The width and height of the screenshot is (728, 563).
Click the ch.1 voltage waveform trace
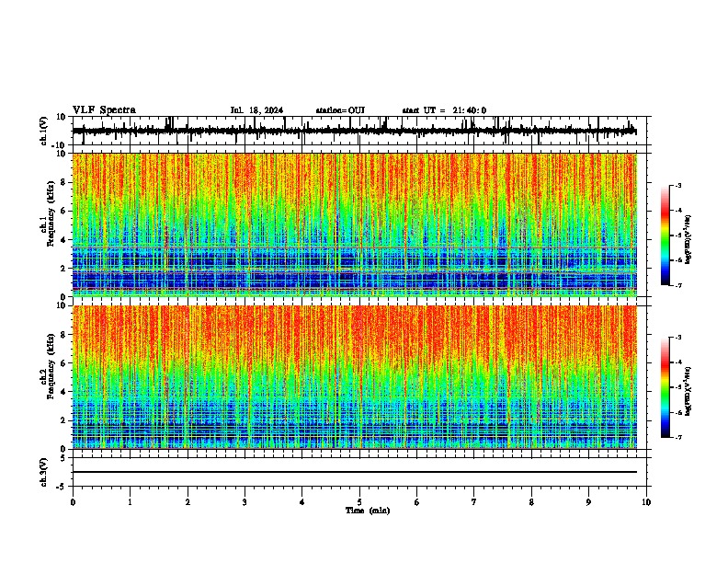pos(355,131)
